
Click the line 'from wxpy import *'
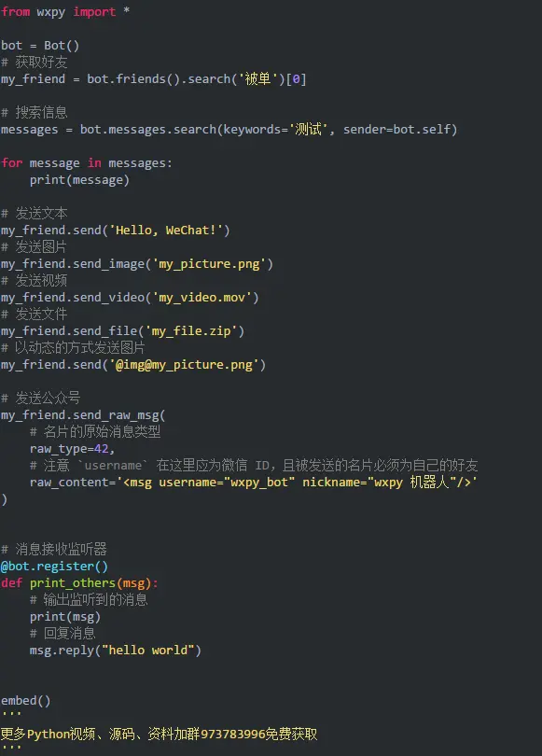click(65, 11)
